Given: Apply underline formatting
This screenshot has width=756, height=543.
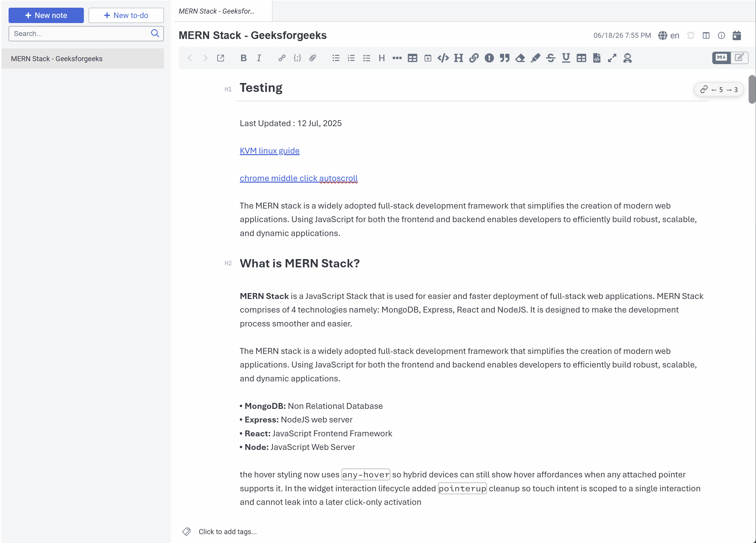Looking at the screenshot, I should [x=566, y=58].
